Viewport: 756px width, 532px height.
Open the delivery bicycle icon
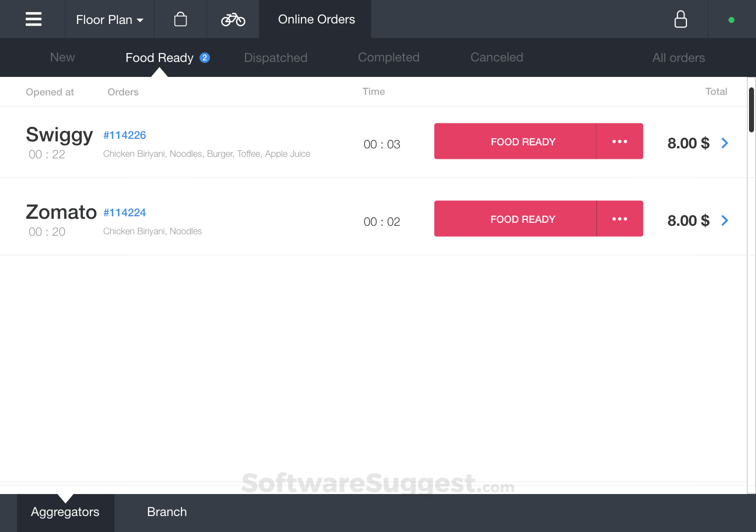(x=233, y=19)
